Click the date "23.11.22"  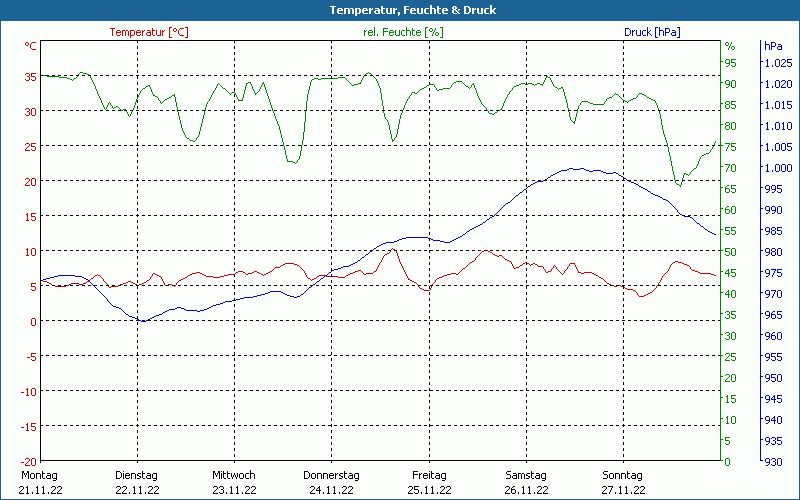(234, 490)
